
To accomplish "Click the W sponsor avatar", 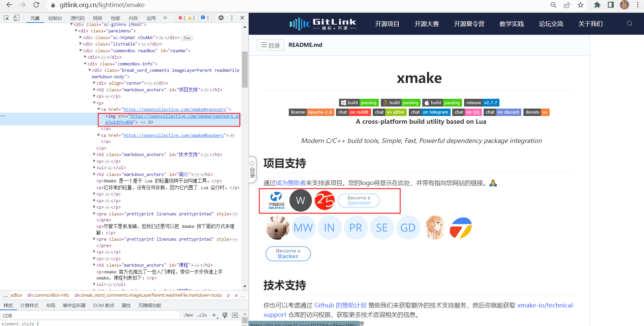I will [x=301, y=200].
